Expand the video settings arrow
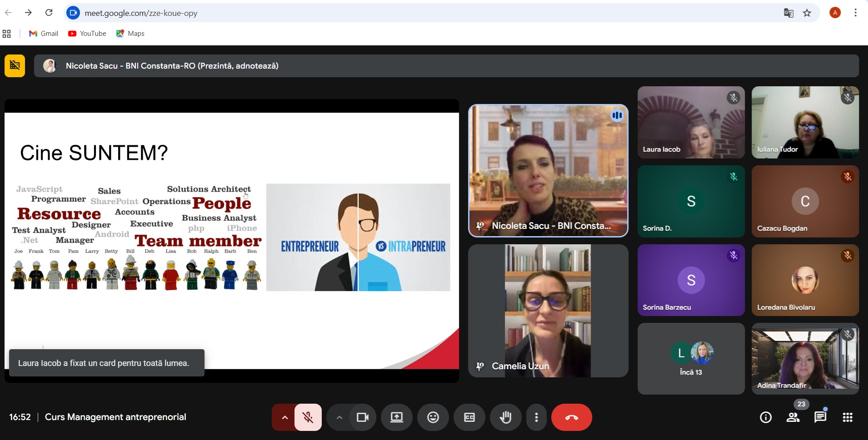Screen dimensions: 868x440 (x=339, y=417)
